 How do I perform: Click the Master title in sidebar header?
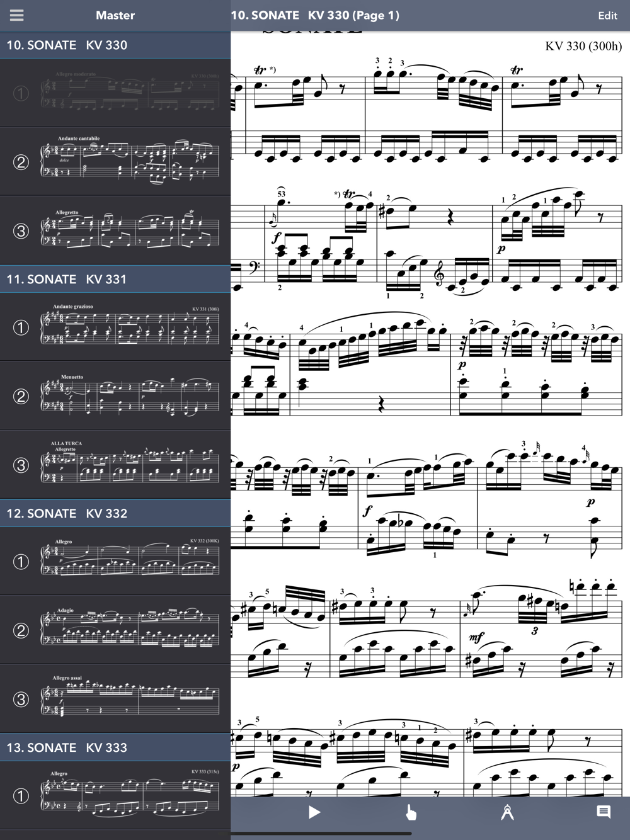pos(115,15)
